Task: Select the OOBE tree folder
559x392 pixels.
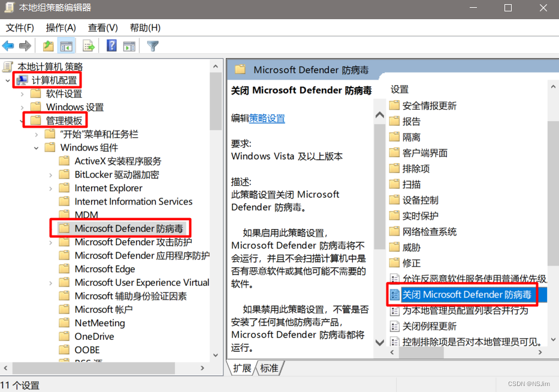Action: click(80, 349)
